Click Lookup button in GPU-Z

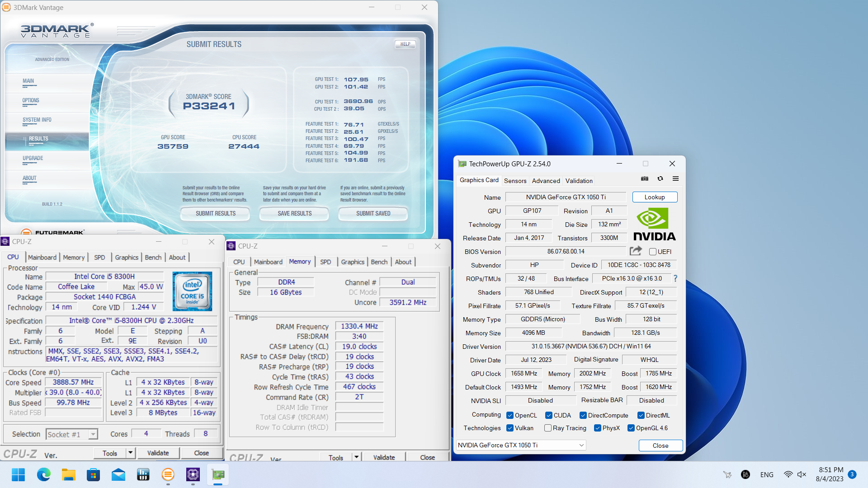coord(655,197)
